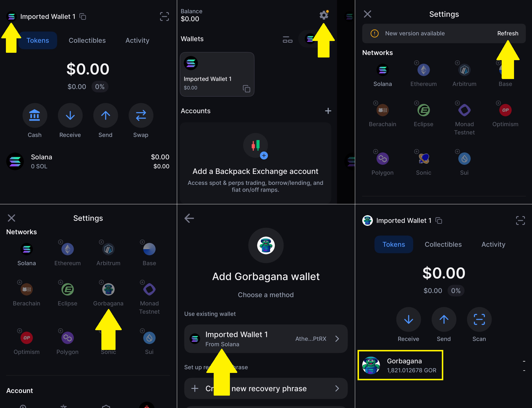Open the Cash option in the Solana wallet screen

pos(35,115)
